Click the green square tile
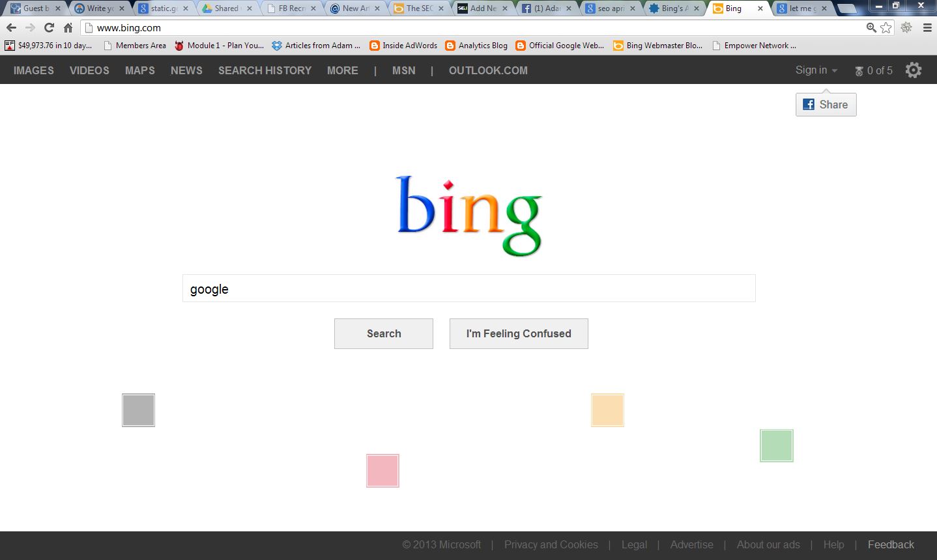937x560 pixels. point(777,446)
